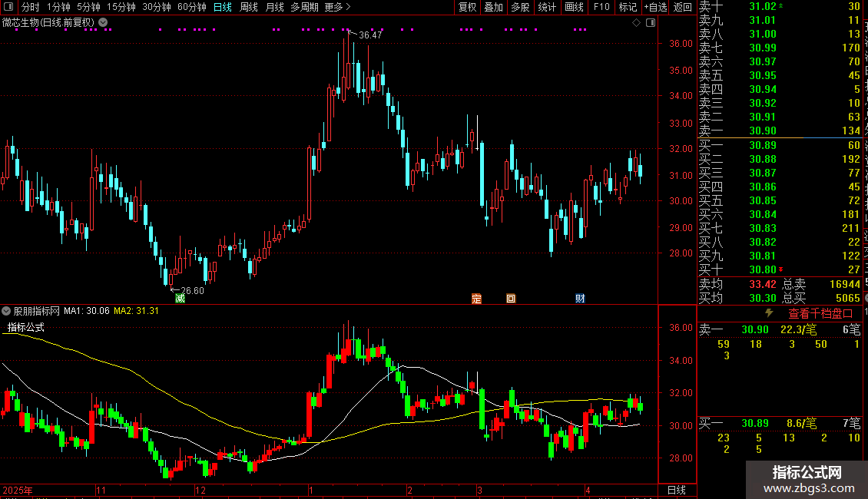The height and width of the screenshot is (499, 868).
Task: Click 买均 30.30 average value
Action: [x=763, y=298]
